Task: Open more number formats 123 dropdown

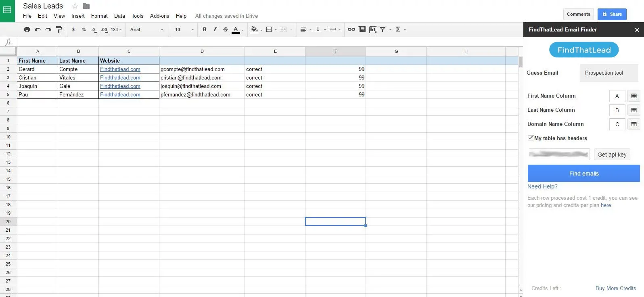Action: coord(116,29)
